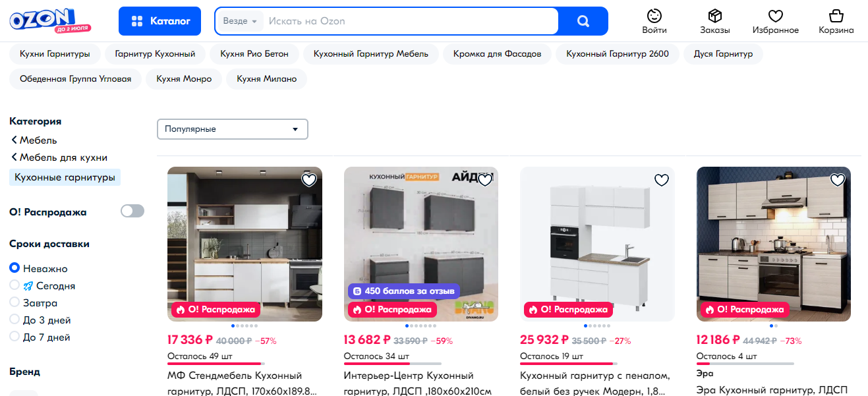This screenshot has width=868, height=396.
Task: Select the Кухня Рио Бетон tag
Action: point(254,54)
